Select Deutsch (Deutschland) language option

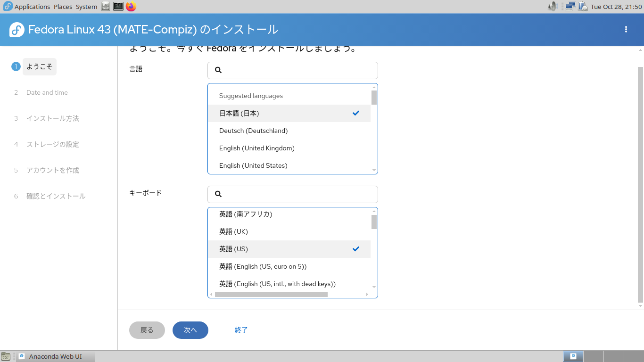[x=253, y=131]
